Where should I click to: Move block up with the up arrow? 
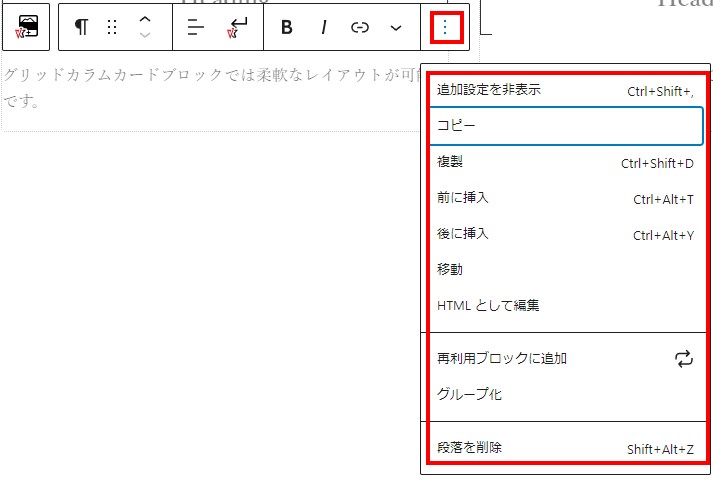click(x=145, y=19)
